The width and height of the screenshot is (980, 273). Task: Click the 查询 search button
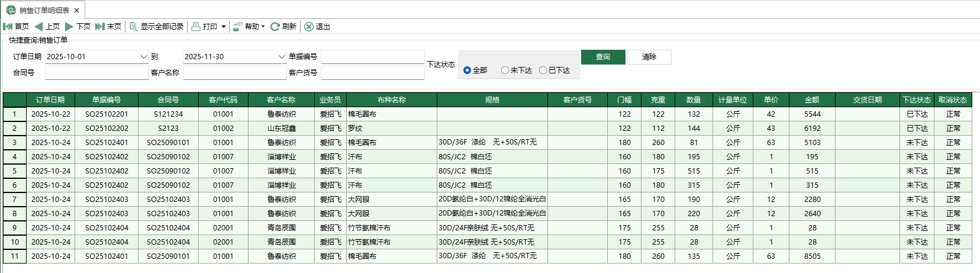tap(603, 57)
